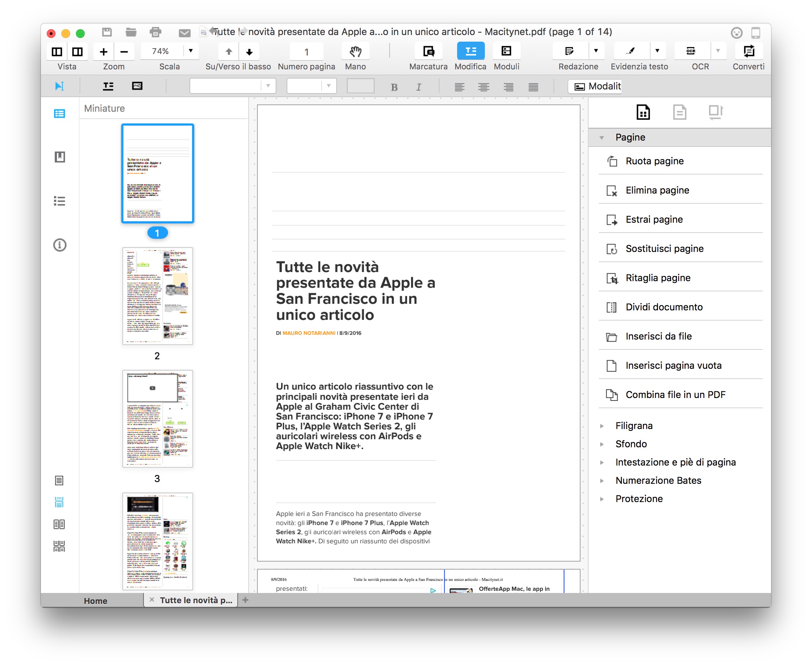Click the text color swatch box
Screen dimensions: 812x666
coord(360,86)
